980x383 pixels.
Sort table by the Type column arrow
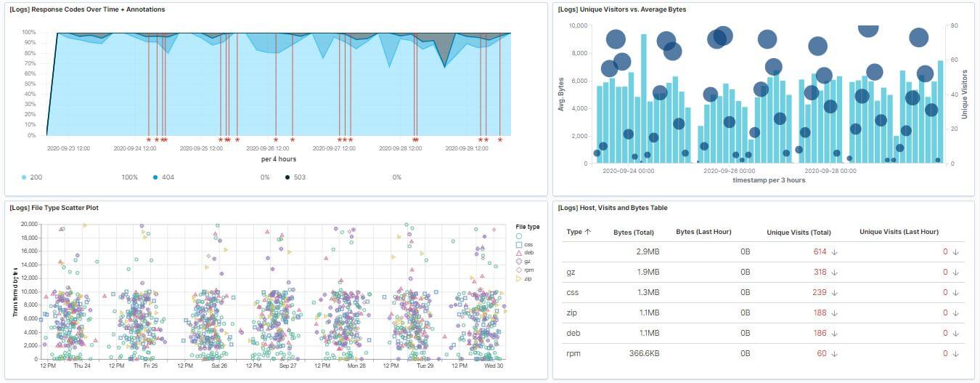tap(588, 232)
